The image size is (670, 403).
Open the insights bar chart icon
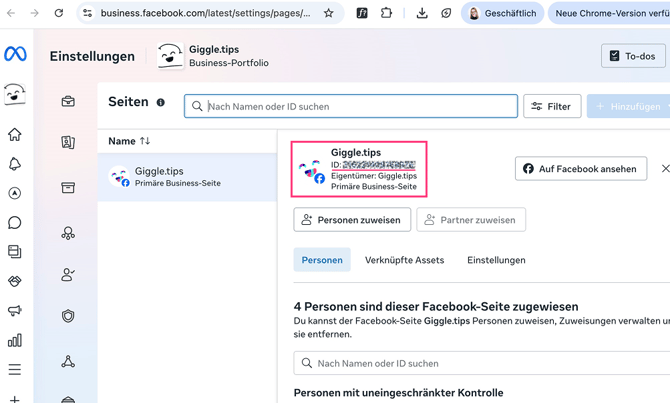pos(15,340)
